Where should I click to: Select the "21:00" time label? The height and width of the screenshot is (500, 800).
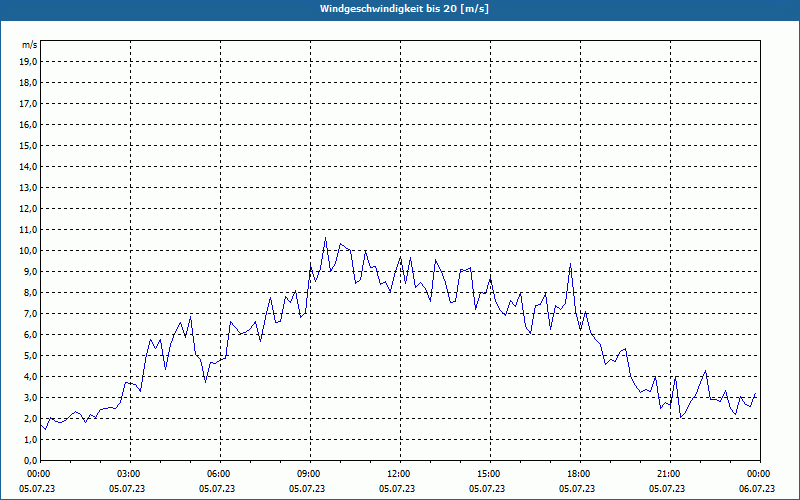tap(670, 474)
